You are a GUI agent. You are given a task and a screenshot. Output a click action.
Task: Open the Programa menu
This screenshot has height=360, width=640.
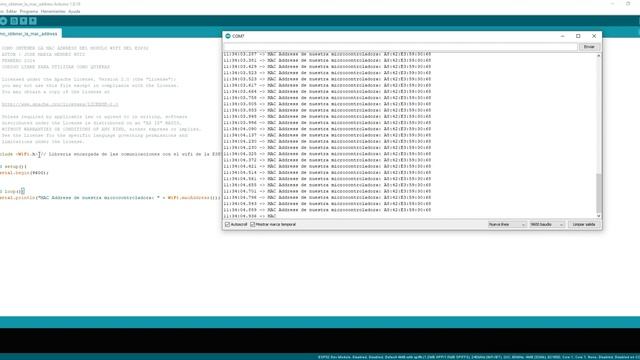coord(29,11)
